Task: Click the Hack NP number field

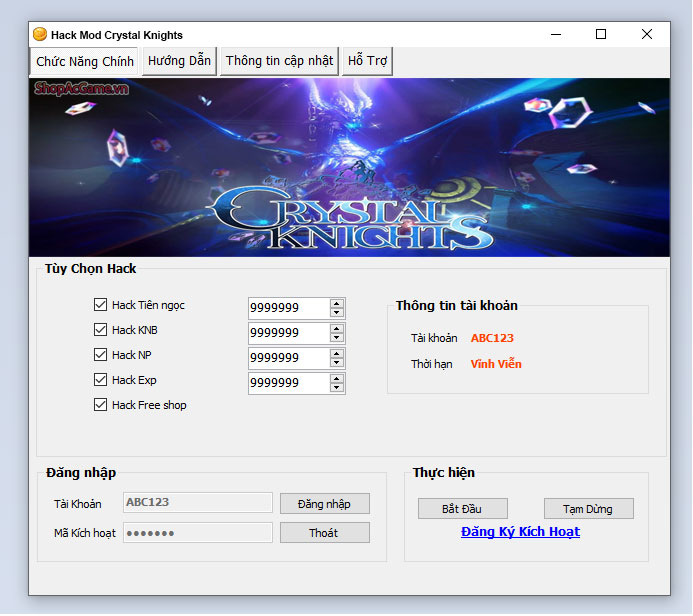Action: coord(289,358)
